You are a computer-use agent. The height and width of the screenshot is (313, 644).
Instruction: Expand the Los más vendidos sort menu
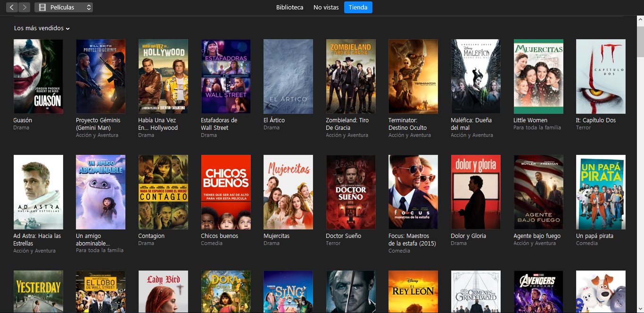click(42, 28)
